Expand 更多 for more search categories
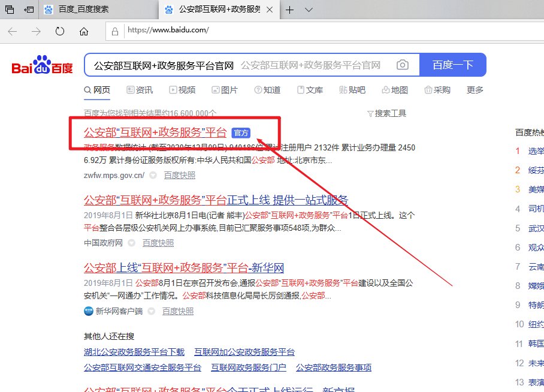Screen dimensions: 544x392 pos(473,90)
